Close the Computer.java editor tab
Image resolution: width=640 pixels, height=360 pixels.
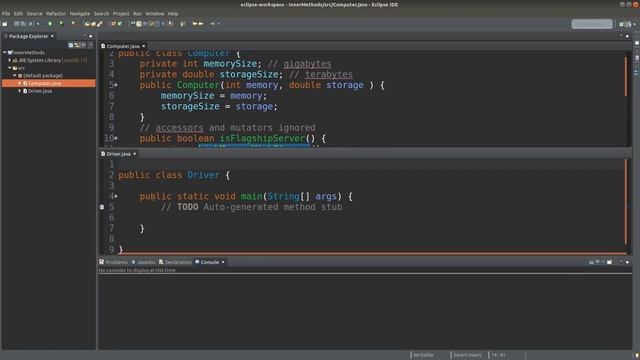click(144, 46)
